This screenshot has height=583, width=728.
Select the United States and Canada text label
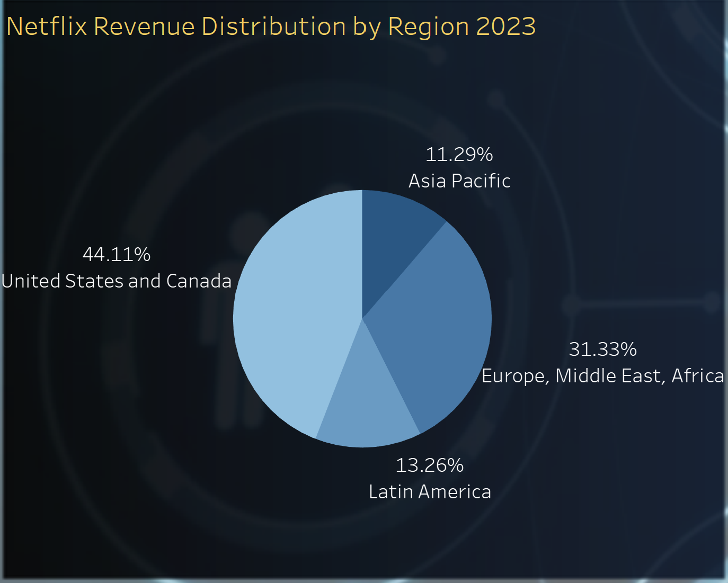(x=117, y=281)
